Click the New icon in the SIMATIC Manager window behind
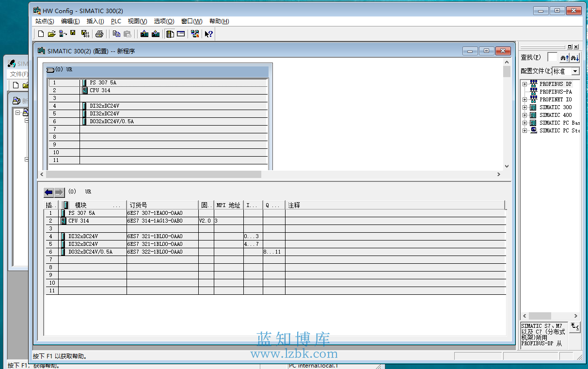The image size is (588, 369). point(16,85)
